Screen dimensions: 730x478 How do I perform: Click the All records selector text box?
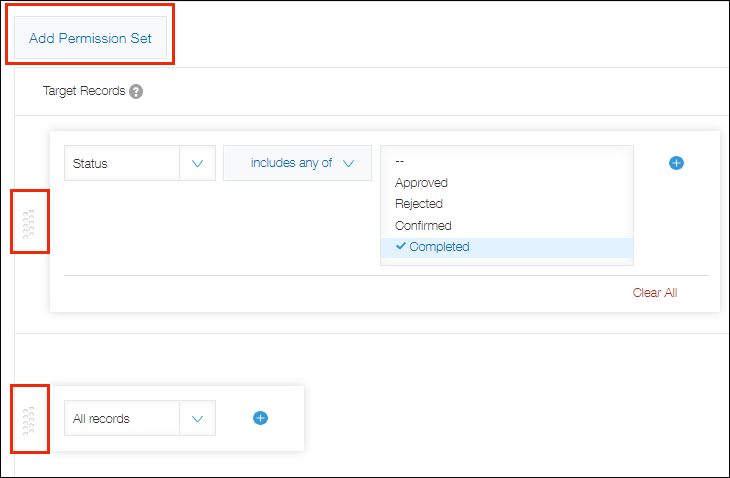point(121,419)
